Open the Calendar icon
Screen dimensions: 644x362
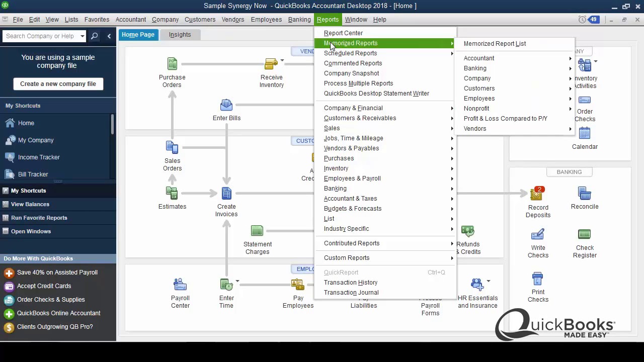(585, 133)
